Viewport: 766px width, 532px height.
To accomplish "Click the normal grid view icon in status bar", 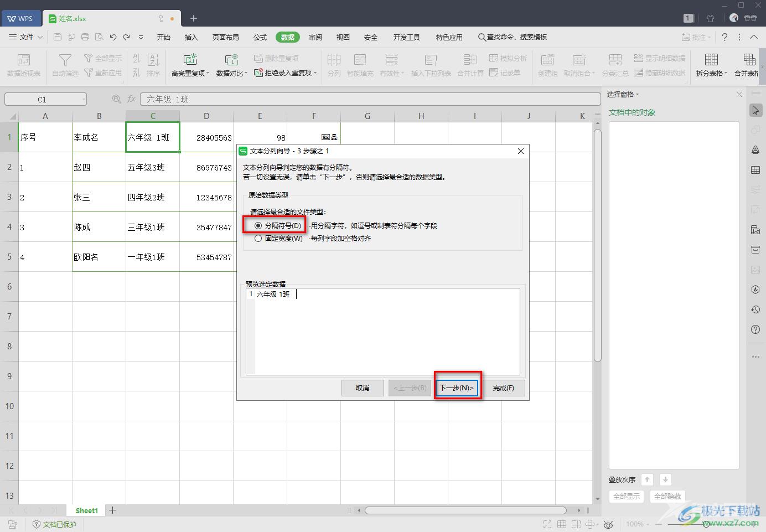I will (x=561, y=524).
